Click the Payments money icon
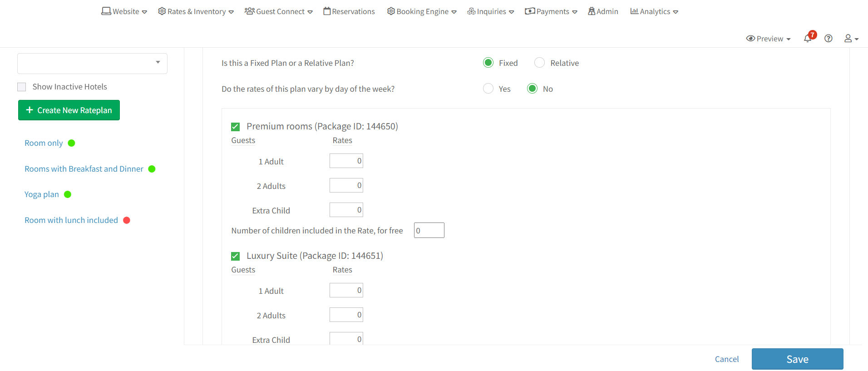This screenshot has width=868, height=371. (x=530, y=11)
